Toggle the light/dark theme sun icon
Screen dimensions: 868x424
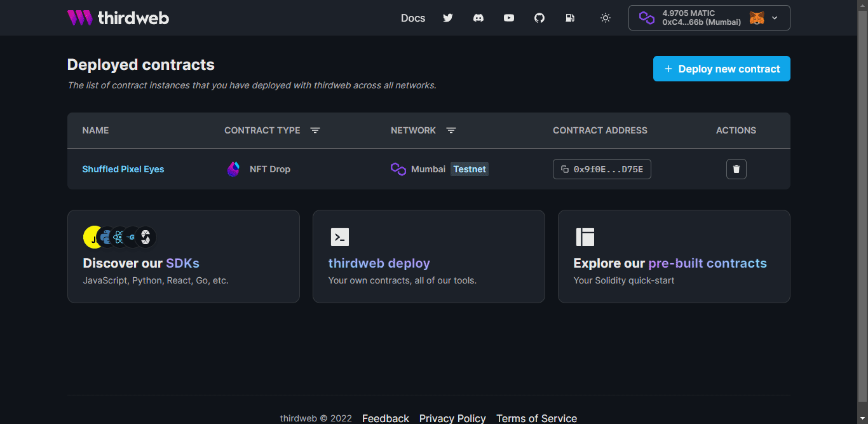(605, 18)
